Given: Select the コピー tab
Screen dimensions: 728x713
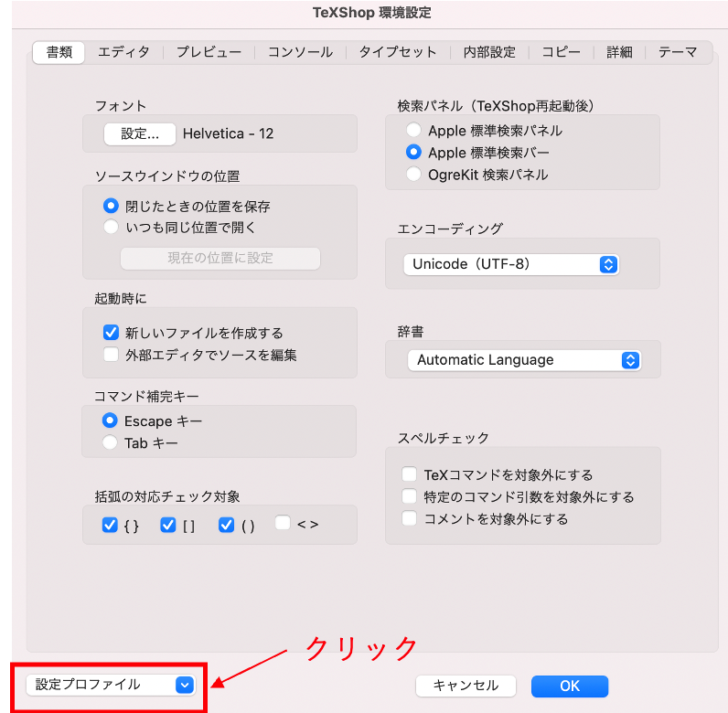Looking at the screenshot, I should click(x=561, y=52).
